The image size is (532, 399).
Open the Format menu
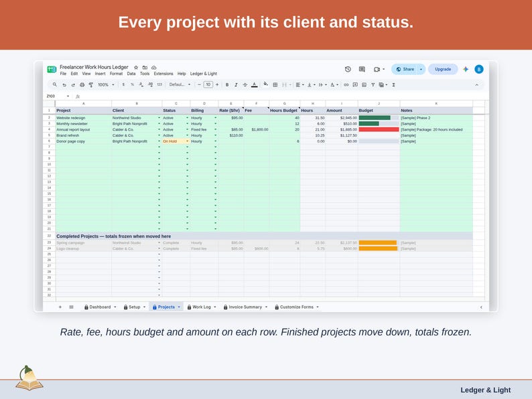[116, 74]
